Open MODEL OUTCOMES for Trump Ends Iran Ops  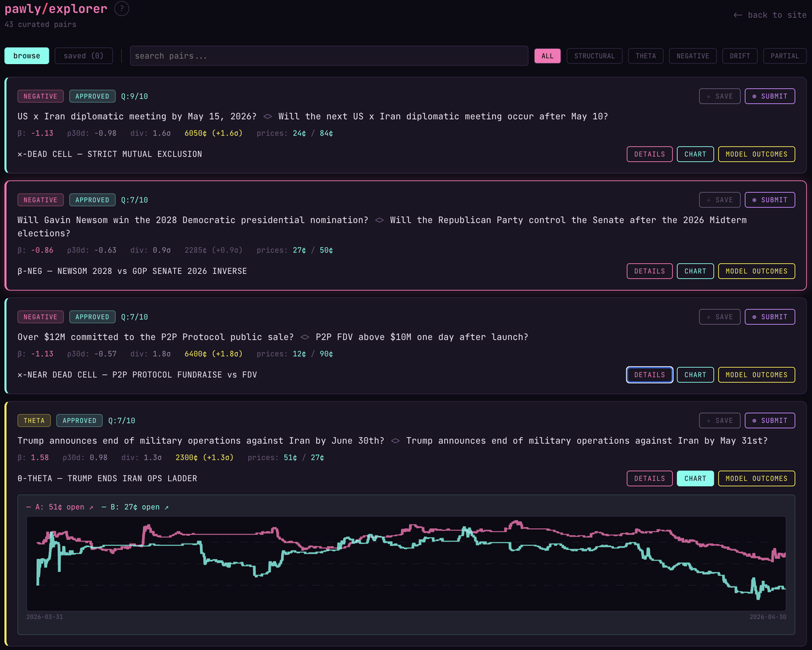pos(756,479)
